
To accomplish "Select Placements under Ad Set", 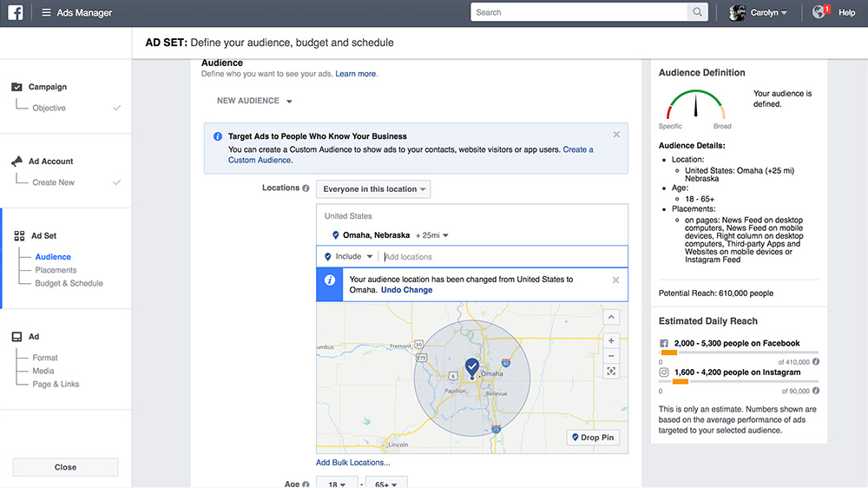I will [56, 270].
